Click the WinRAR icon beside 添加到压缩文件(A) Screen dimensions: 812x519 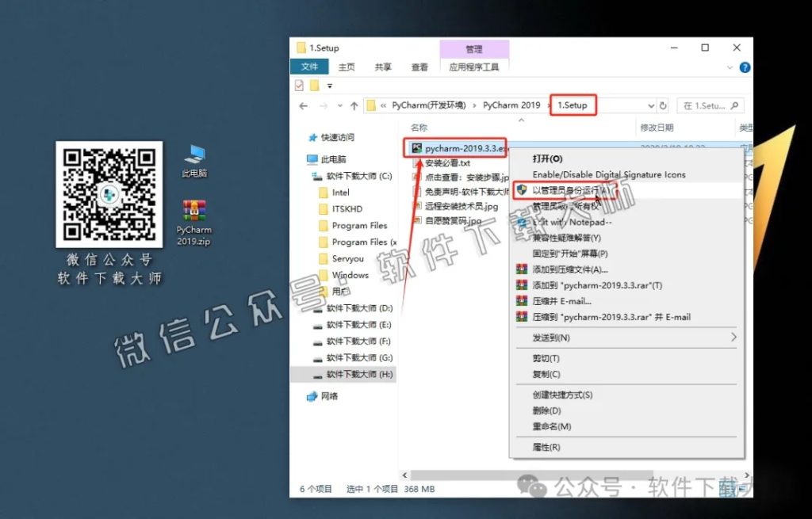pos(522,269)
